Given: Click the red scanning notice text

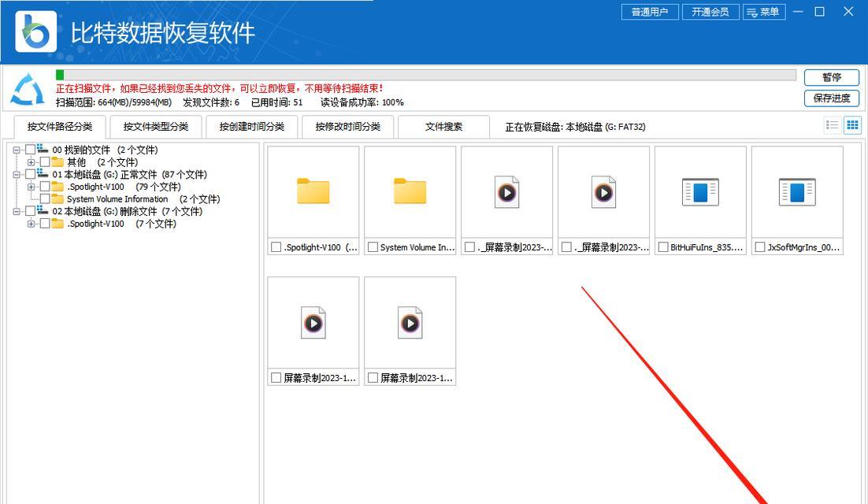Looking at the screenshot, I should (x=219, y=88).
